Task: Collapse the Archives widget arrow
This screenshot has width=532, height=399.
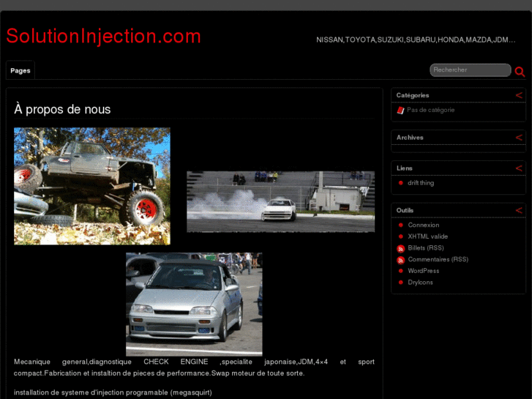Action: [519, 138]
